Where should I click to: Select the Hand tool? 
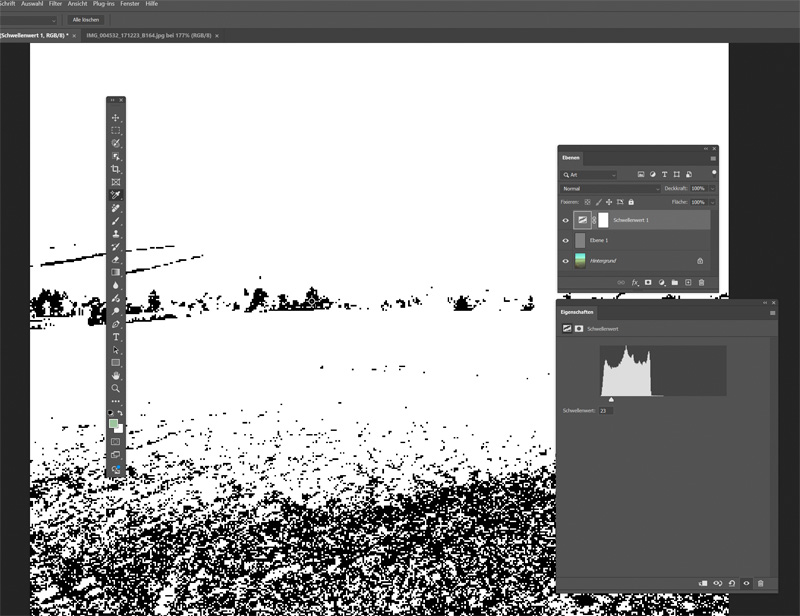click(x=116, y=376)
